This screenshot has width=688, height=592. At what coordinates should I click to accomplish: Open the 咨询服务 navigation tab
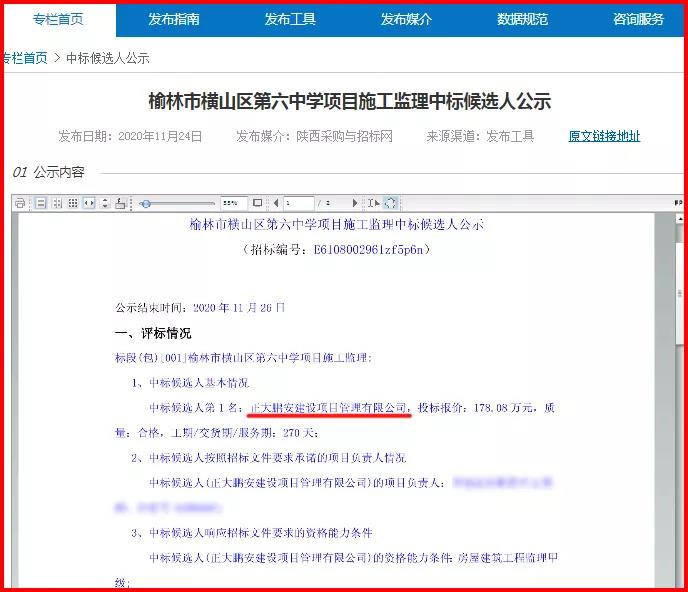coord(638,19)
